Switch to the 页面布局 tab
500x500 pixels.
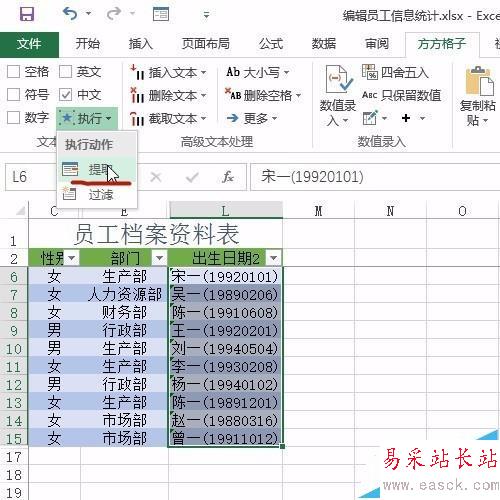click(x=206, y=44)
